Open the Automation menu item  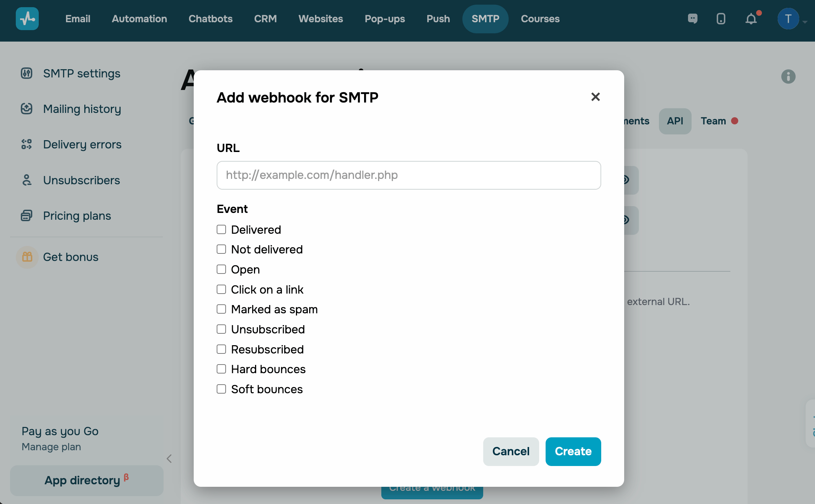[140, 19]
